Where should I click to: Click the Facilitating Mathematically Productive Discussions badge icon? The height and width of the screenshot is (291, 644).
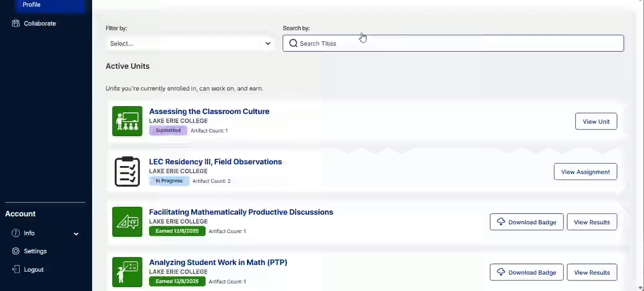click(x=127, y=222)
